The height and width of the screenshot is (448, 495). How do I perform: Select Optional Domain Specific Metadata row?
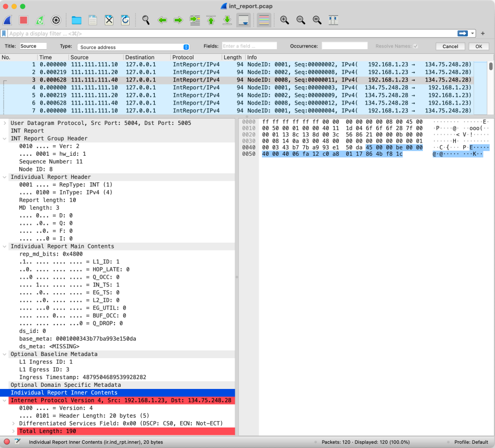(118, 385)
